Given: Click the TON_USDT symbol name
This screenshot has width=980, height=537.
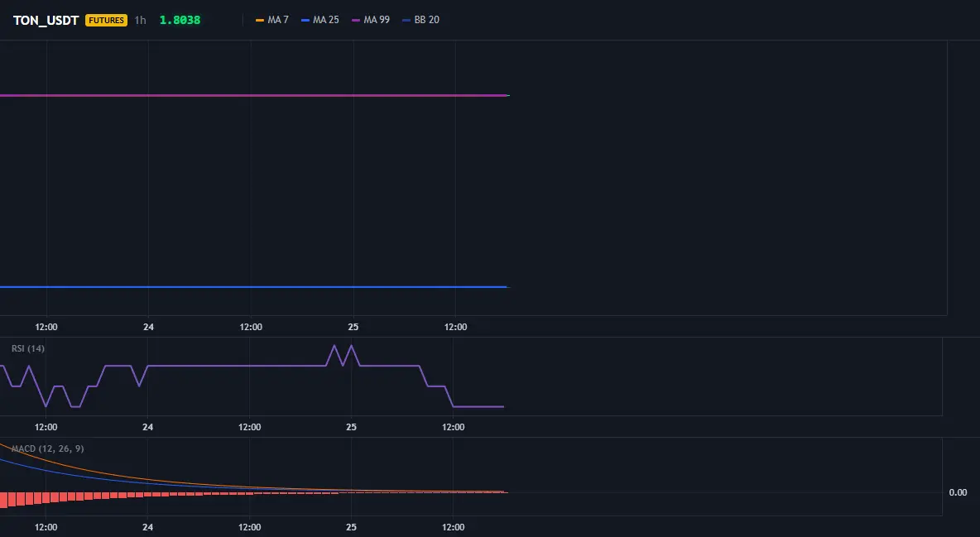Looking at the screenshot, I should tap(46, 20).
